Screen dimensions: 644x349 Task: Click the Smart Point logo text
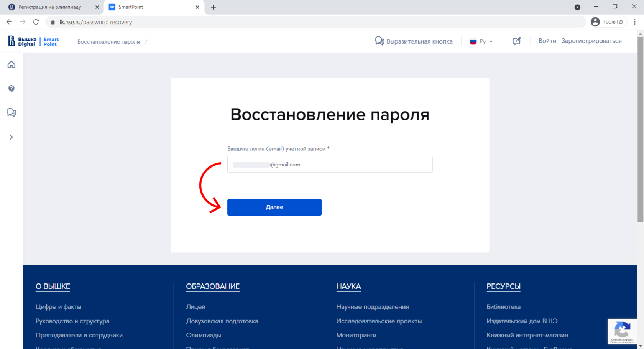pos(51,41)
